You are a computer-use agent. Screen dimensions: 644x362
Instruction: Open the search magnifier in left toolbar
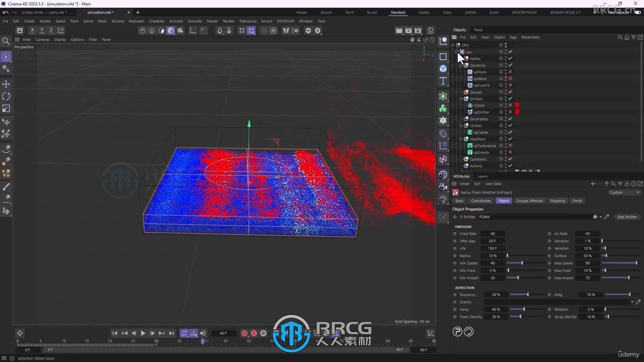click(x=6, y=41)
